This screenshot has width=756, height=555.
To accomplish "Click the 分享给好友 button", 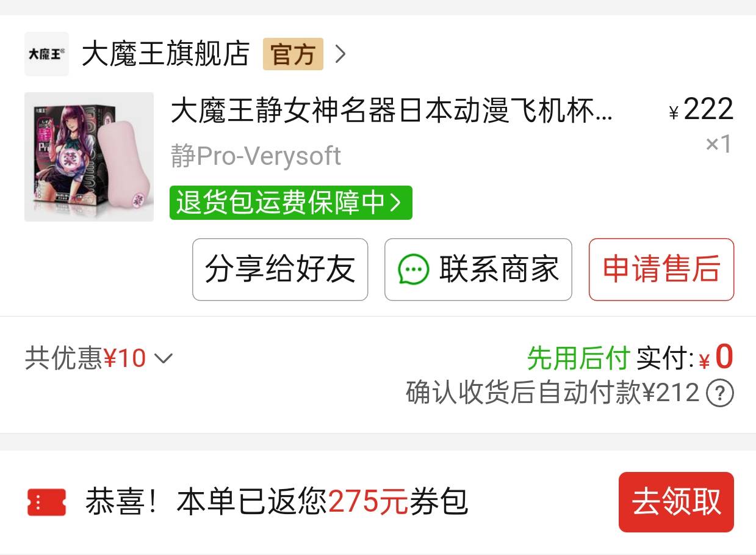I will [280, 269].
